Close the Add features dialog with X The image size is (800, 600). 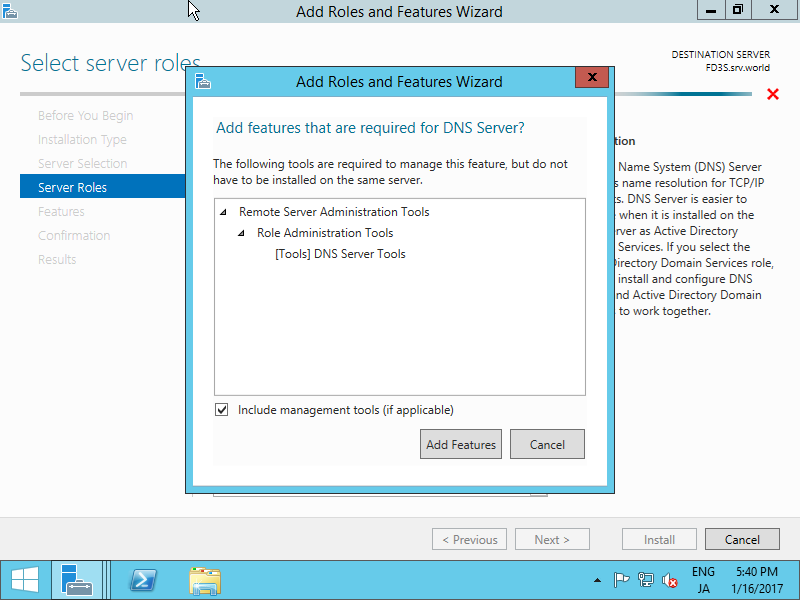point(593,77)
